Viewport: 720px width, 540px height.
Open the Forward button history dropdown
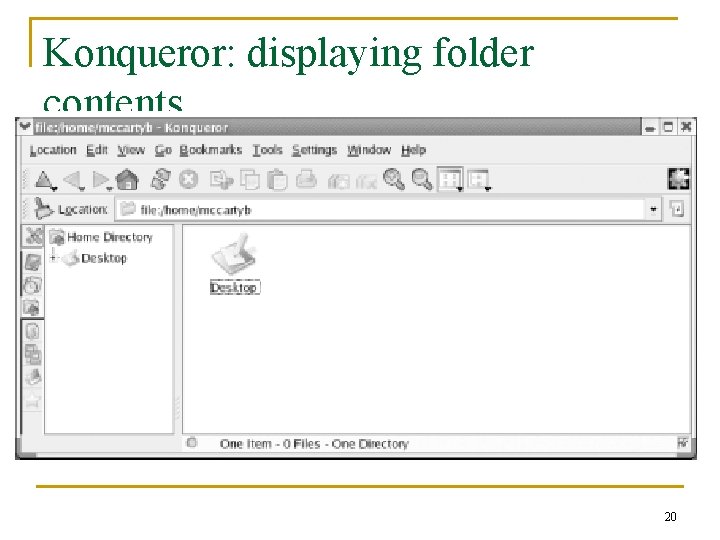point(110,188)
